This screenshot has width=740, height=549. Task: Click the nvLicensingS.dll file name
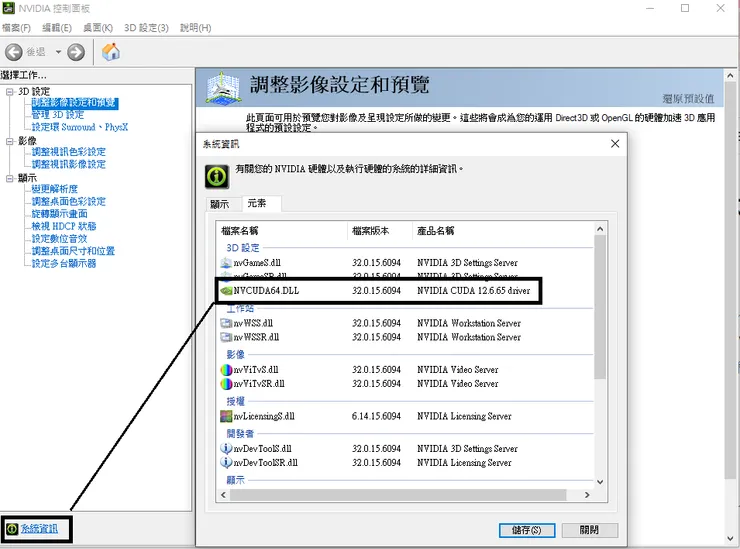[x=264, y=416]
